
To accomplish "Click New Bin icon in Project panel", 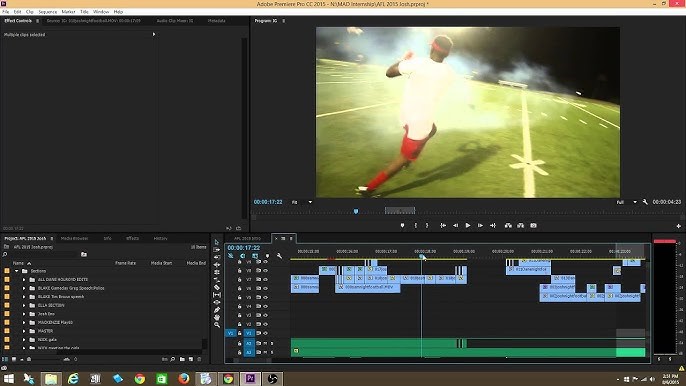I will click(x=182, y=359).
